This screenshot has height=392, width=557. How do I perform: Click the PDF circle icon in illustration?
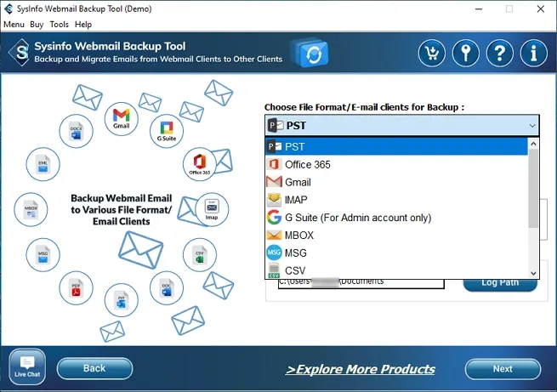click(x=76, y=288)
